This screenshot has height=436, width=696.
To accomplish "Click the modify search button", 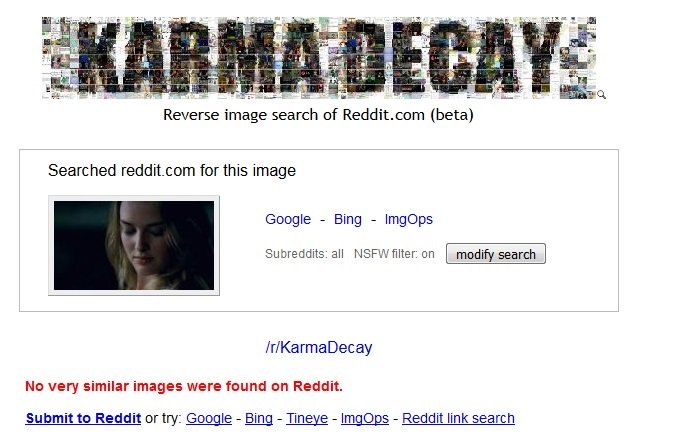I will click(x=496, y=254).
